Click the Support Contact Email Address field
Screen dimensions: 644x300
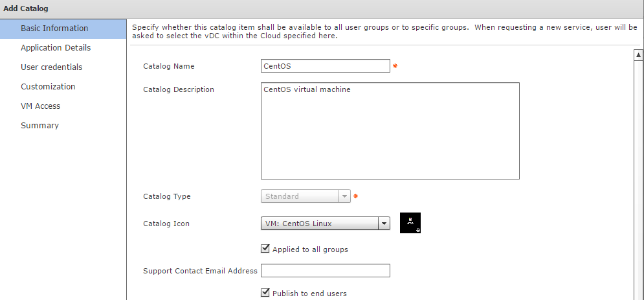coord(325,270)
